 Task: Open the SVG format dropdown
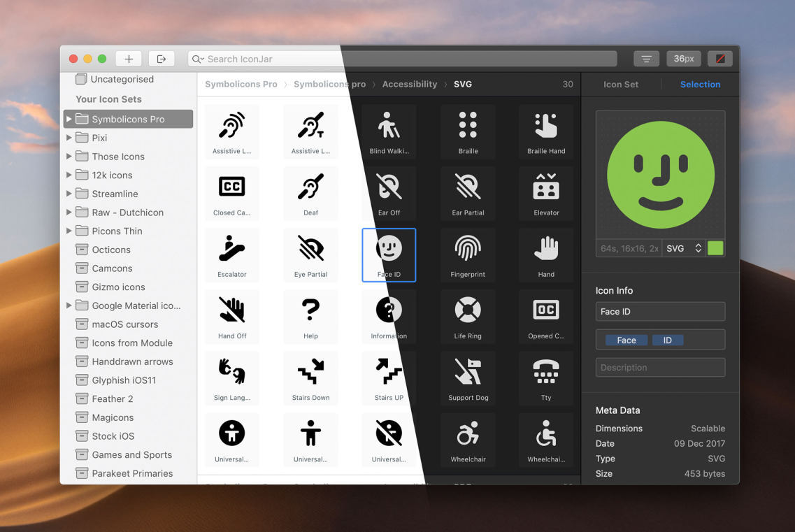click(684, 248)
